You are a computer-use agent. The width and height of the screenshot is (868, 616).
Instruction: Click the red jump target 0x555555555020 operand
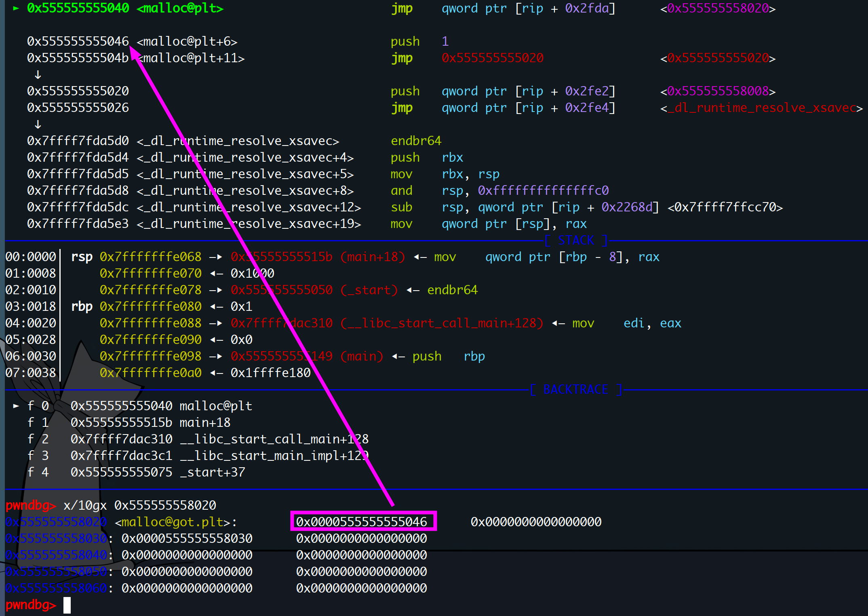pos(492,58)
